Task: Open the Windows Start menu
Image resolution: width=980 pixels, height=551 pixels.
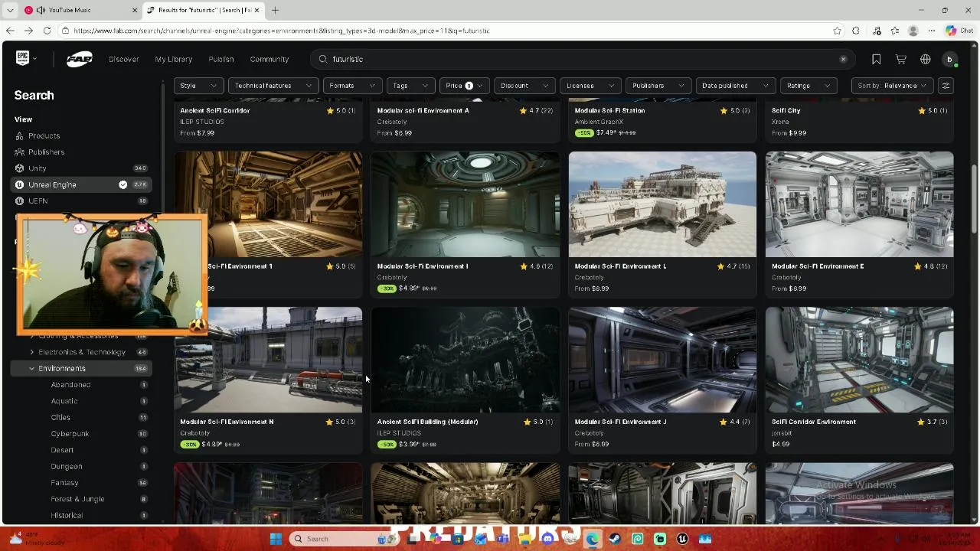Action: tap(276, 539)
